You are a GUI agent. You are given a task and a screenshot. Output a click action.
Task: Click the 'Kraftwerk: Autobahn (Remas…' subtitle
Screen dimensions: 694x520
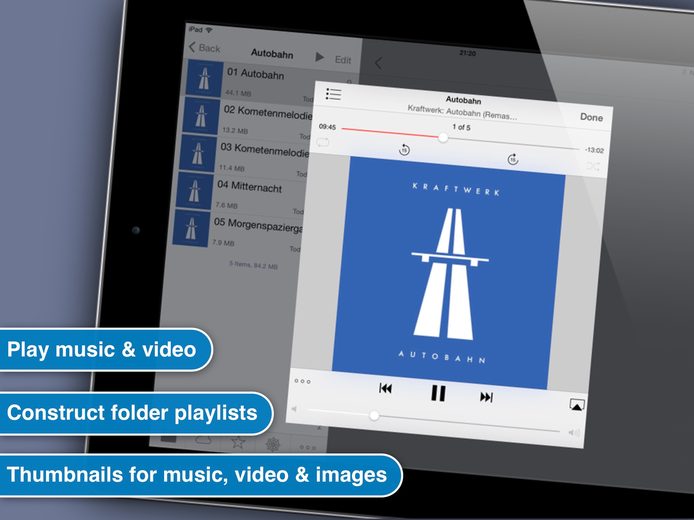pyautogui.click(x=462, y=112)
